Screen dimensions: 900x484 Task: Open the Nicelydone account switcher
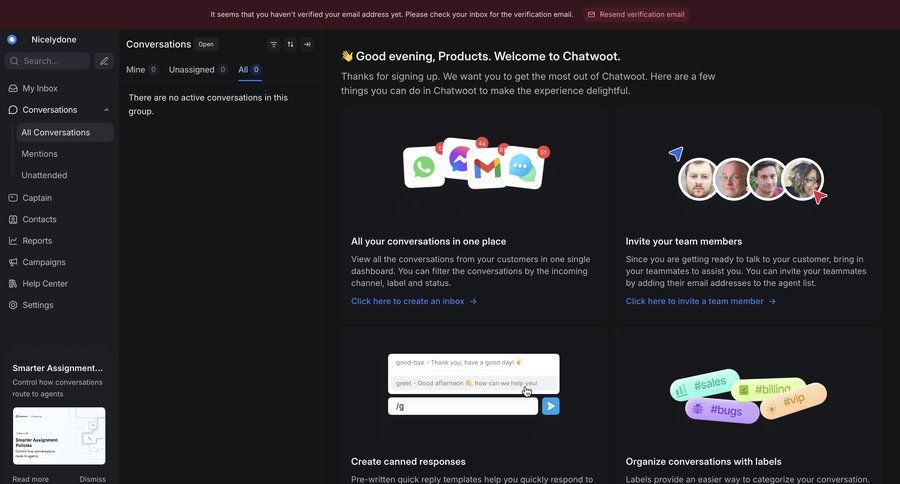pyautogui.click(x=53, y=40)
